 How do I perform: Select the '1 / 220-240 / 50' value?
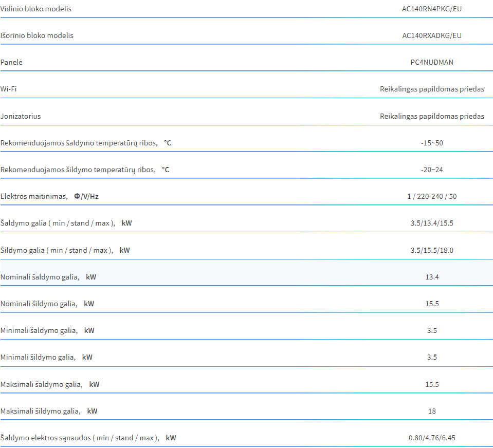click(432, 196)
